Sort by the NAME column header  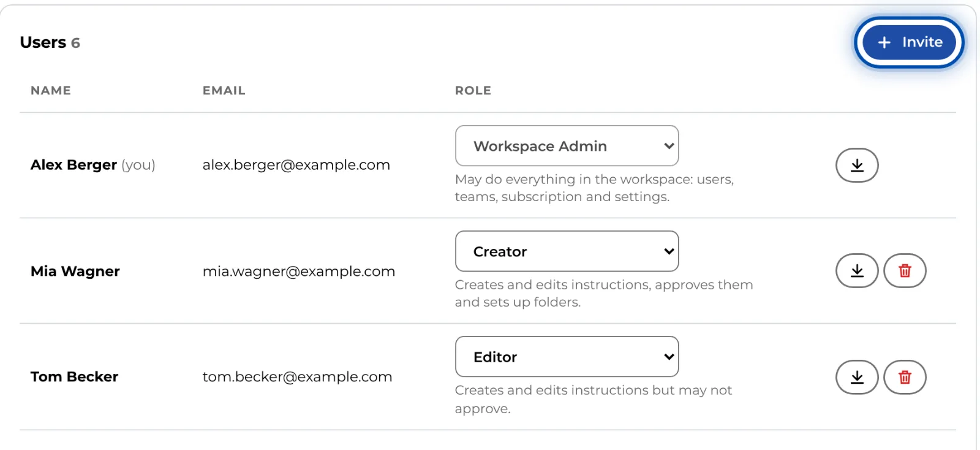click(51, 91)
